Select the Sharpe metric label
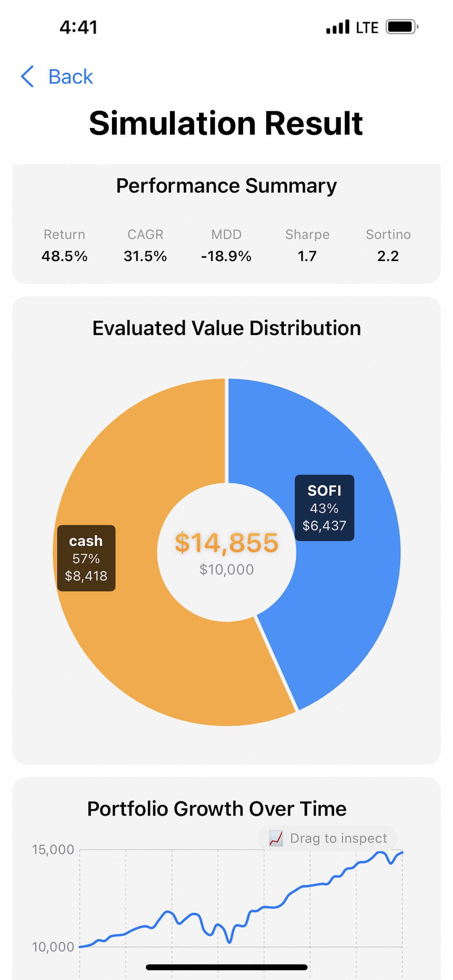The height and width of the screenshot is (980, 453). [x=307, y=235]
